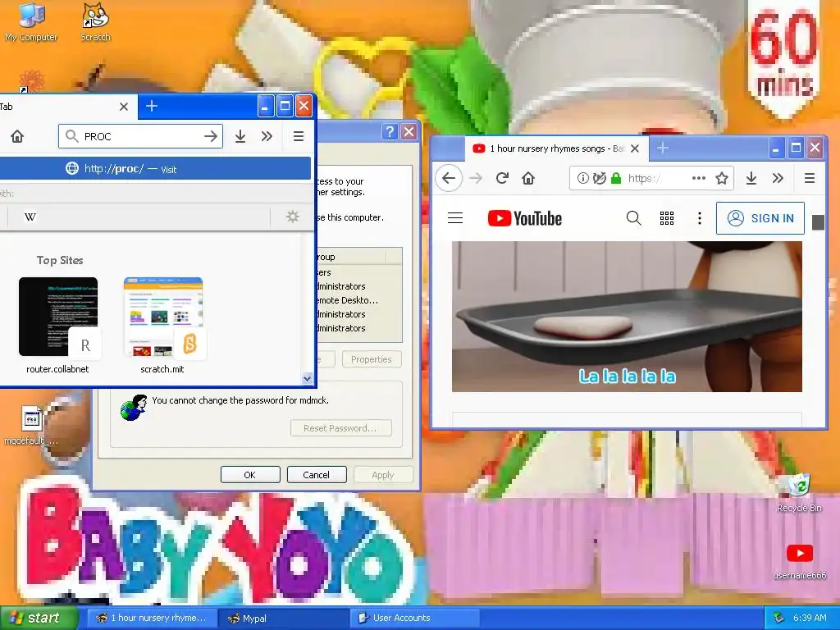Click home icon in YouTube browser window

click(528, 178)
